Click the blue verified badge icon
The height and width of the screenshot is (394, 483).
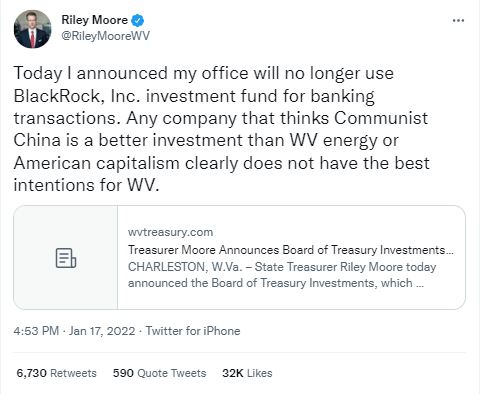click(x=138, y=20)
